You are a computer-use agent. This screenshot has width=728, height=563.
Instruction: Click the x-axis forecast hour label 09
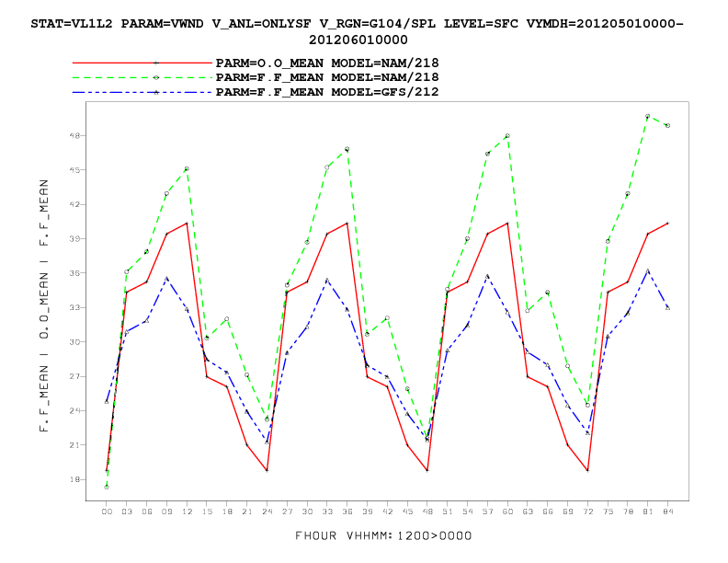pos(166,511)
